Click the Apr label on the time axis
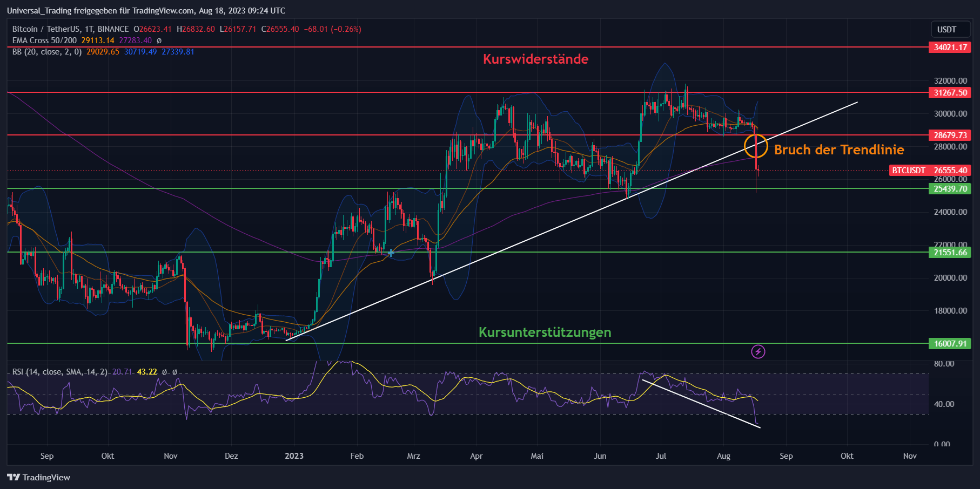This screenshot has width=980, height=489. click(x=476, y=456)
